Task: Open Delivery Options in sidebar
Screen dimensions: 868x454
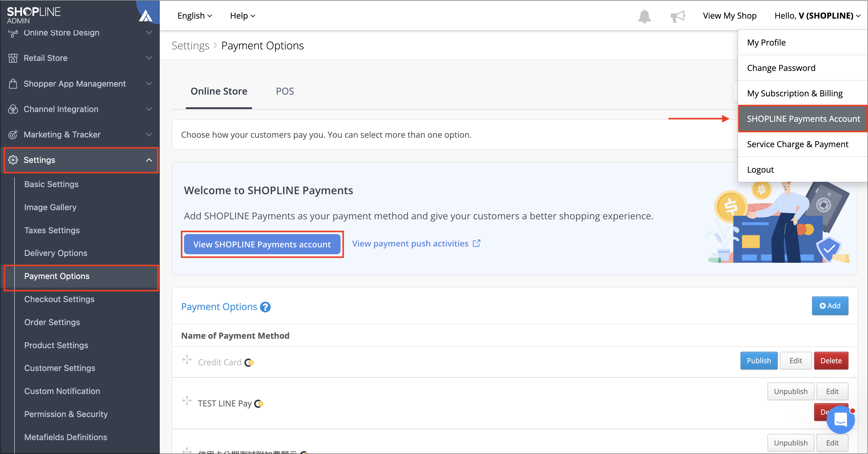Action: coord(56,253)
